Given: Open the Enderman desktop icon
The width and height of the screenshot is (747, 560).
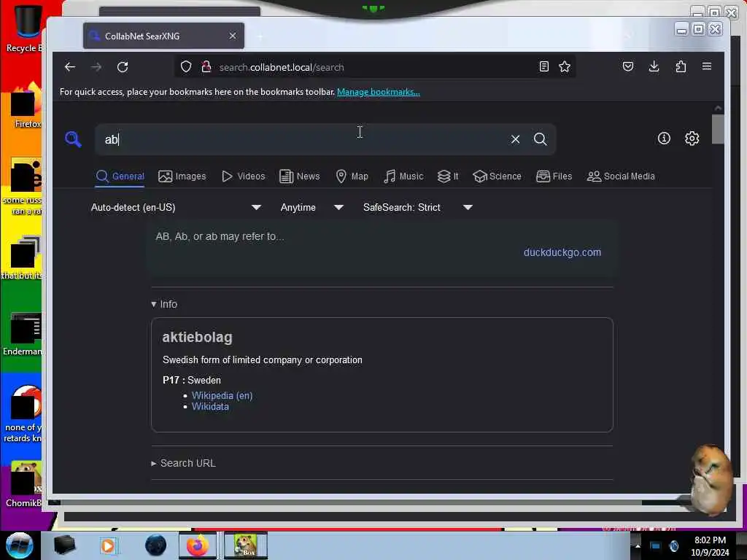Looking at the screenshot, I should click(x=24, y=335).
